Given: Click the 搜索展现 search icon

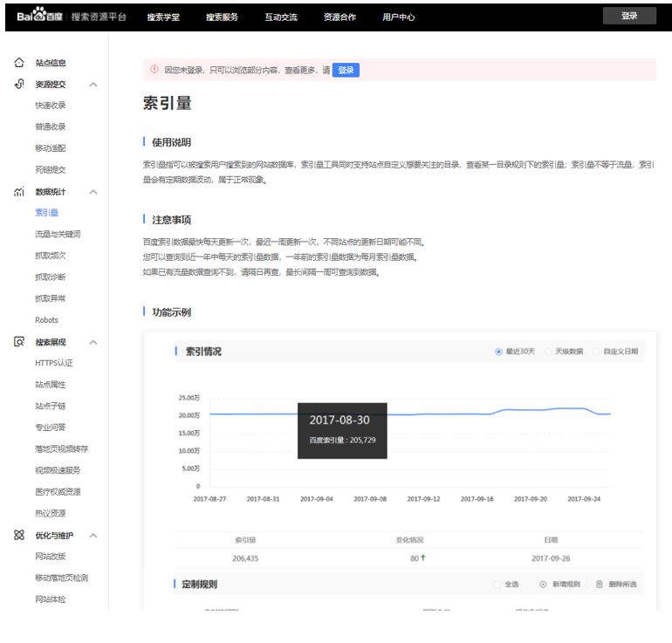Looking at the screenshot, I should coord(19,342).
